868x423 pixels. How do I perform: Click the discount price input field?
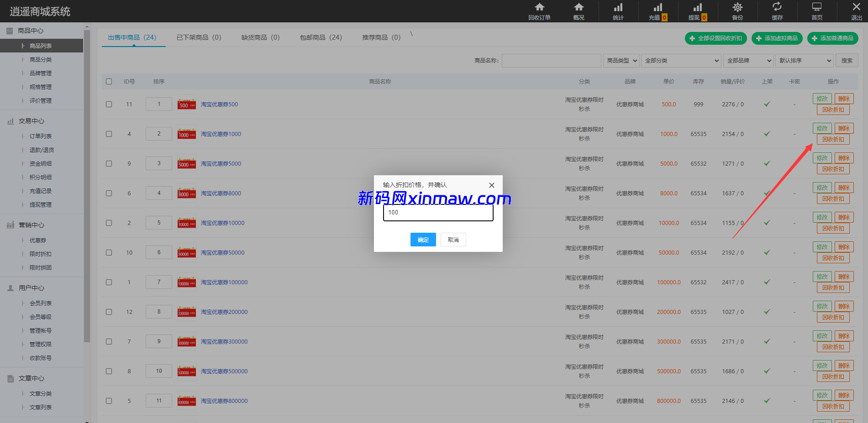(x=438, y=213)
